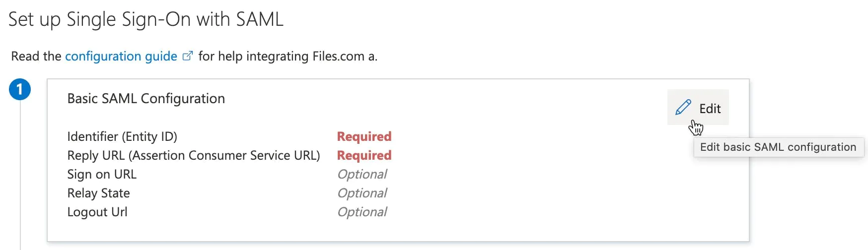Click the blue step 1 circle icon
Screen dimensions: 868x250
tap(20, 89)
